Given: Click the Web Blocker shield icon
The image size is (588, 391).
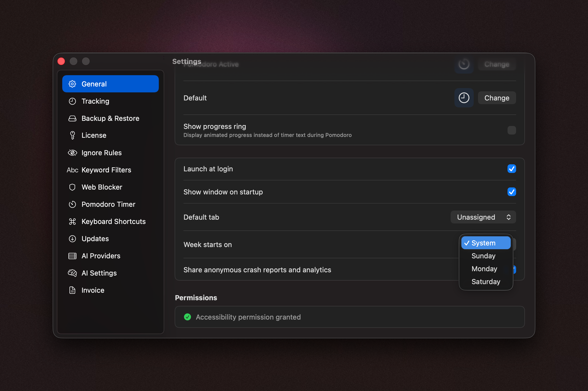Looking at the screenshot, I should (72, 187).
